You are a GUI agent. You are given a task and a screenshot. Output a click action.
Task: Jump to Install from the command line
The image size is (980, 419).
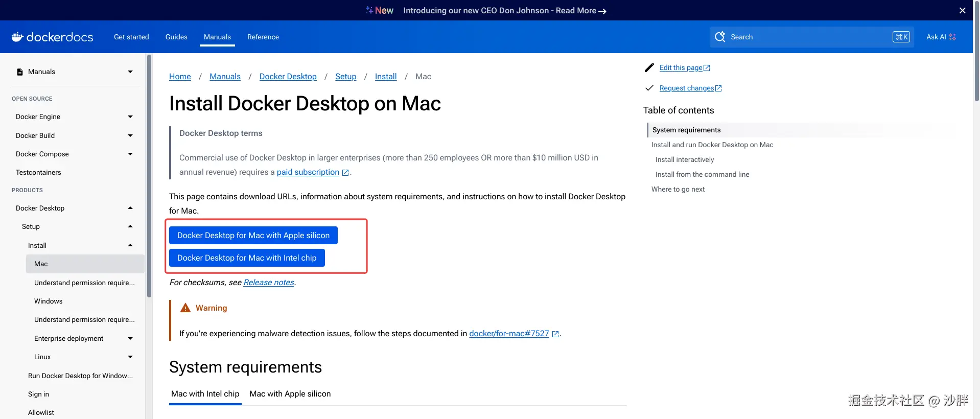click(703, 174)
